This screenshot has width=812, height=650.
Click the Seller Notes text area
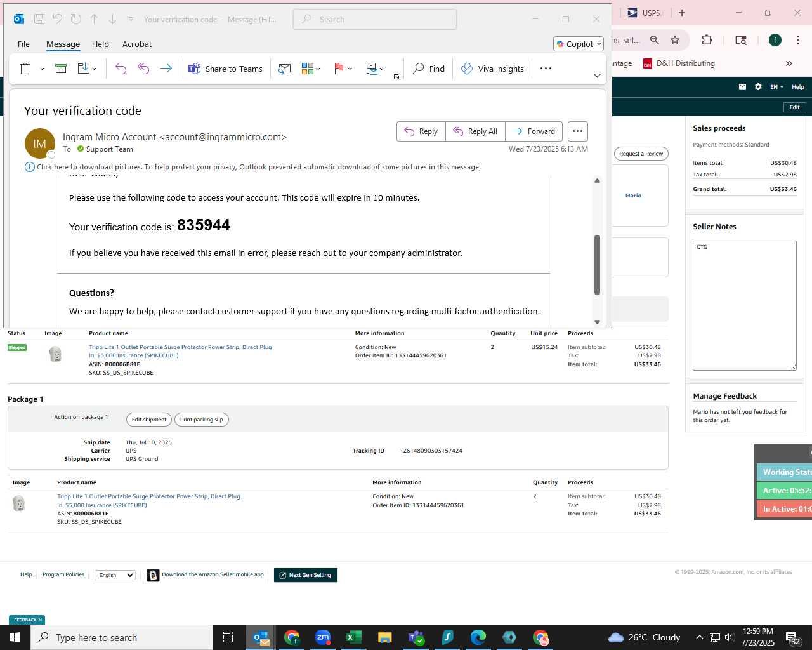pos(745,305)
